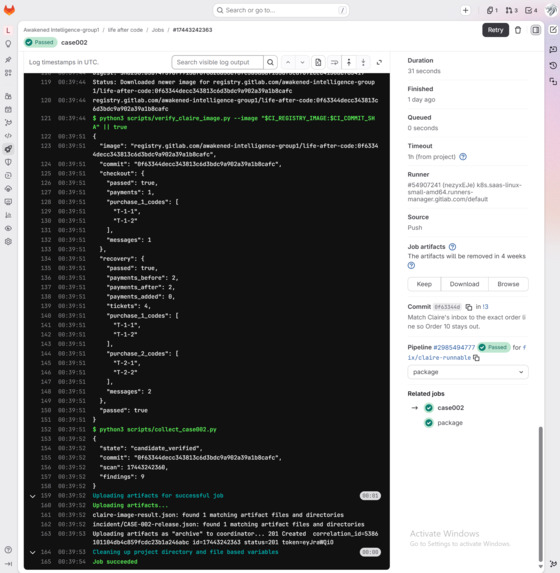
Task: Collapse the Uploading artifacts log section
Action: coord(33,496)
